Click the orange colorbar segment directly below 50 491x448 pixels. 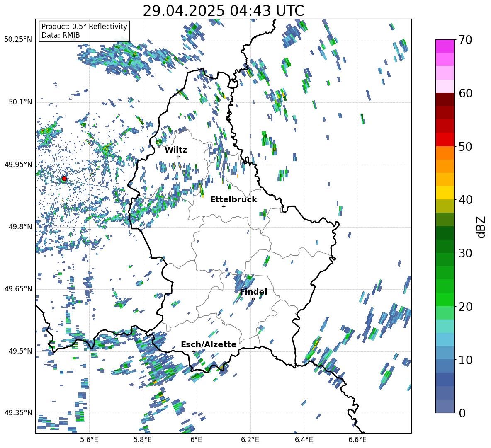coord(445,153)
